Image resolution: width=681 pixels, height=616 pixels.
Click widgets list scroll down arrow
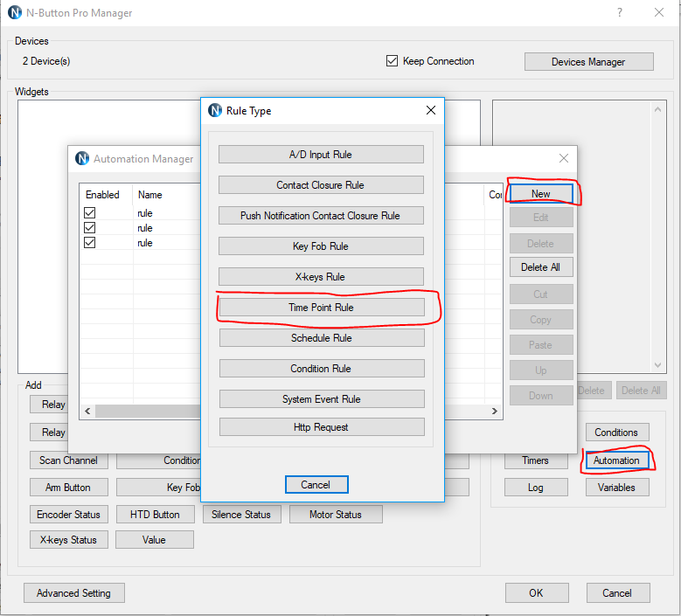click(x=657, y=365)
